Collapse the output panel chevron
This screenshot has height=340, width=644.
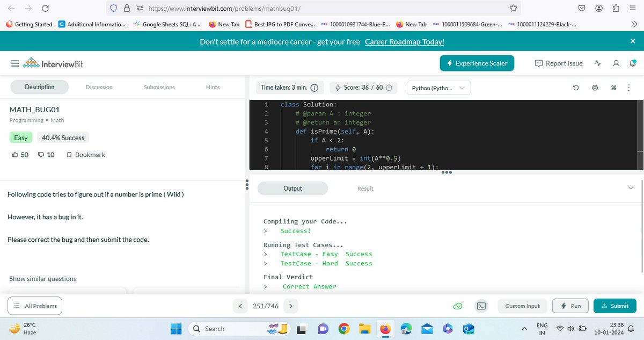click(630, 187)
